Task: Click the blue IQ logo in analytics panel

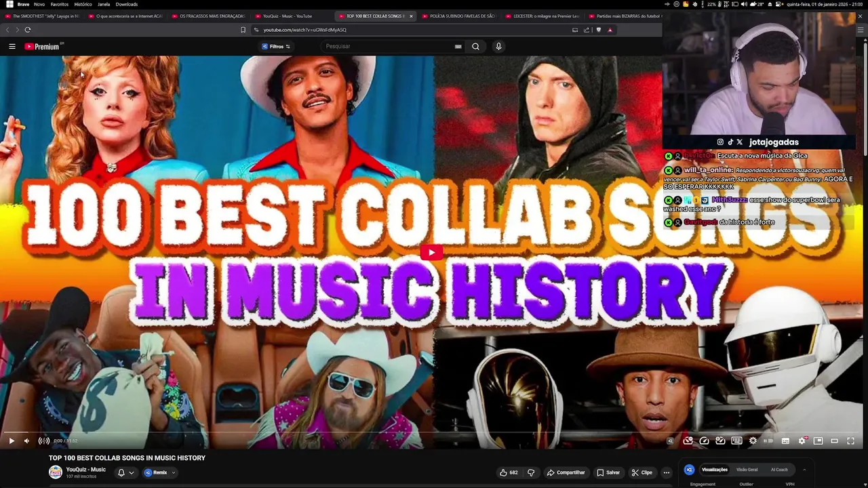Action: point(689,470)
